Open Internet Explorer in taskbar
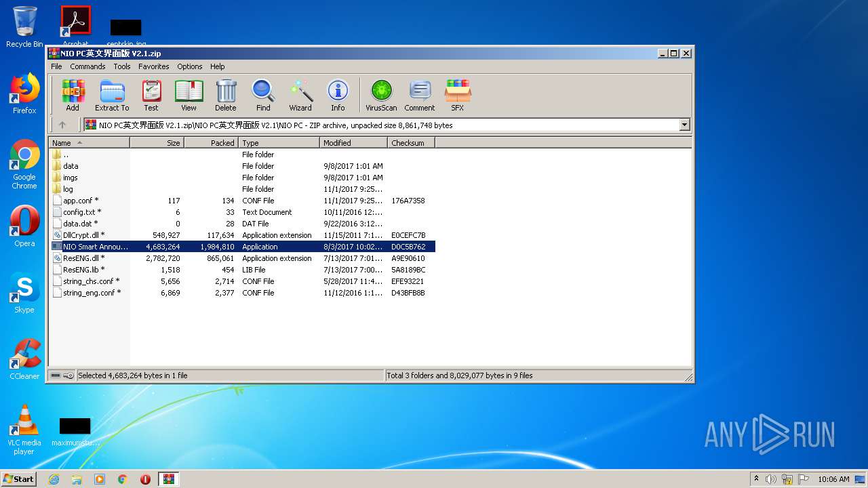The width and height of the screenshot is (868, 488). (x=54, y=479)
